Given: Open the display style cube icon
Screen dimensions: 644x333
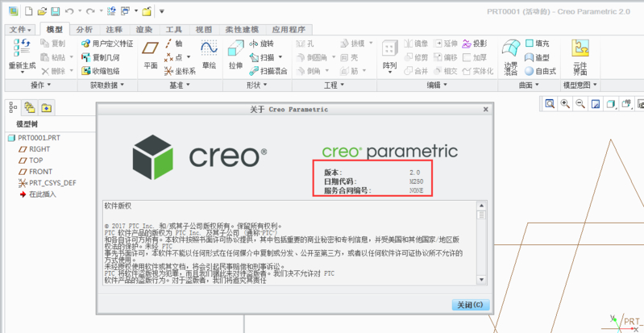Looking at the screenshot, I should click(x=611, y=103).
